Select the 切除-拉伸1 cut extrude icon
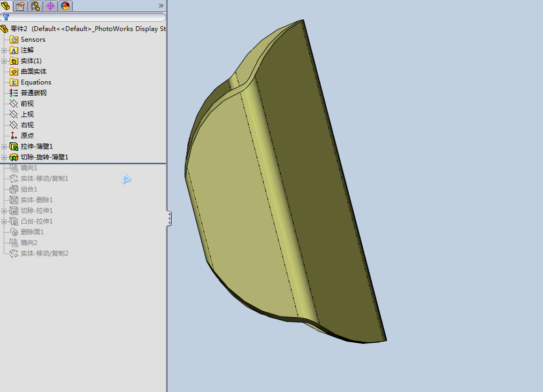The height and width of the screenshot is (392, 543). point(14,211)
